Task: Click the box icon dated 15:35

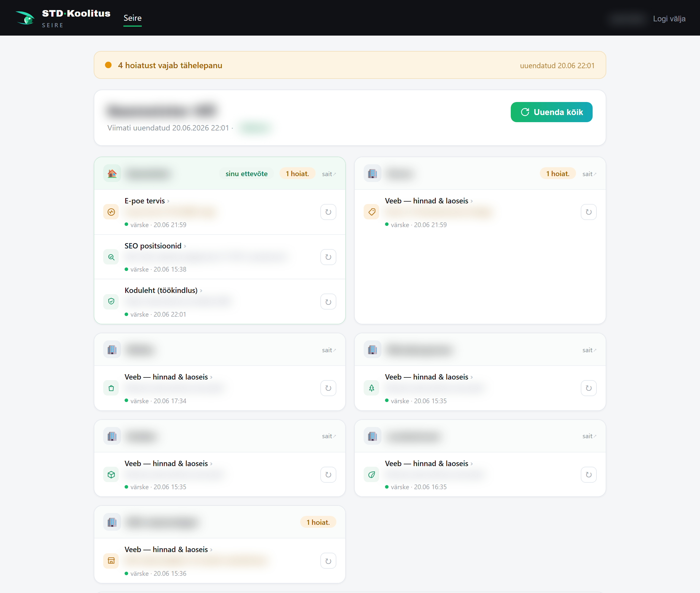Action: tap(111, 474)
